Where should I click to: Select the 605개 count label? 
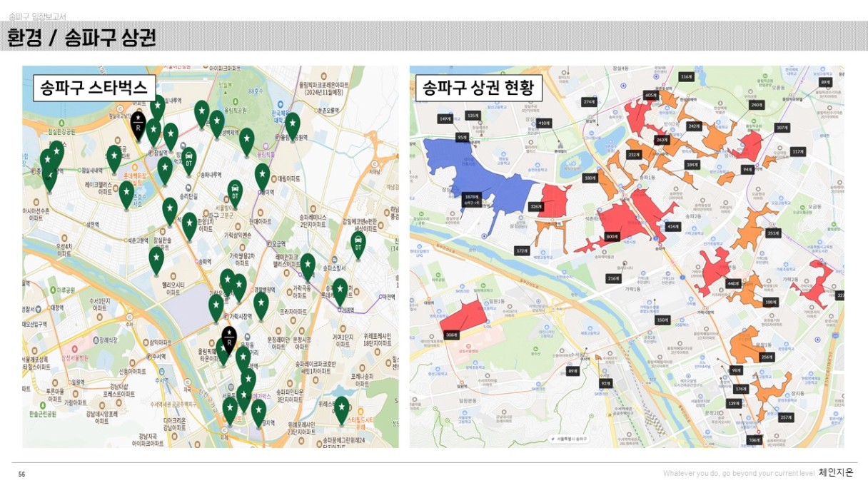[x=650, y=95]
